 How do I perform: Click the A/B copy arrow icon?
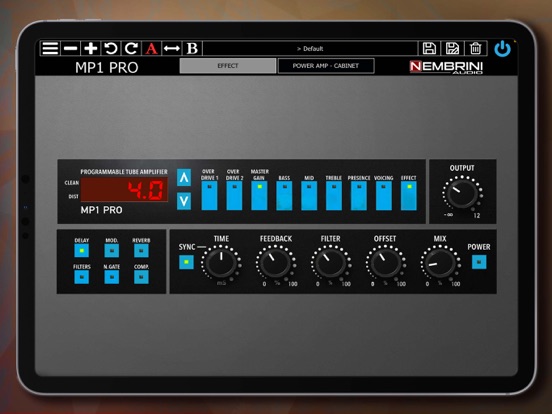click(x=172, y=48)
